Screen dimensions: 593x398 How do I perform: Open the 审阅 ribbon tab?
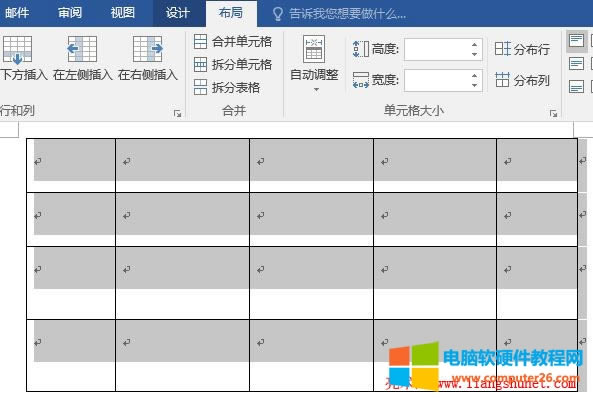click(x=70, y=13)
